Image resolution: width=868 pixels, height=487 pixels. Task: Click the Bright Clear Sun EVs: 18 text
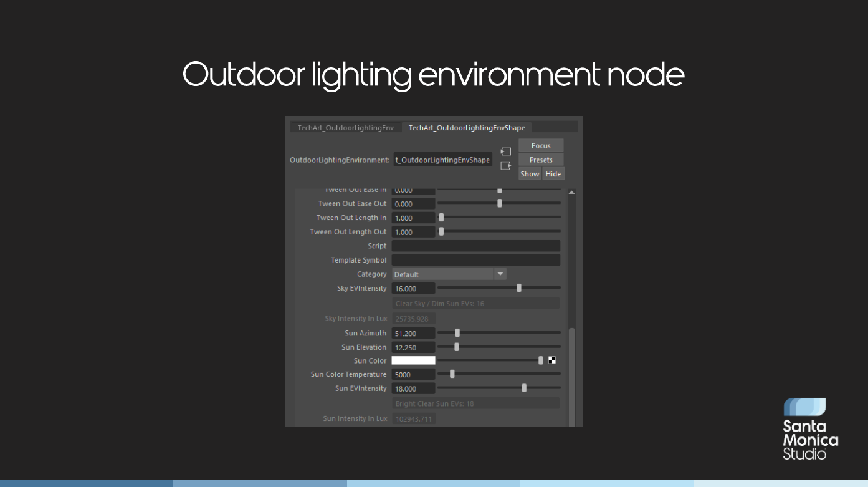[x=435, y=404]
